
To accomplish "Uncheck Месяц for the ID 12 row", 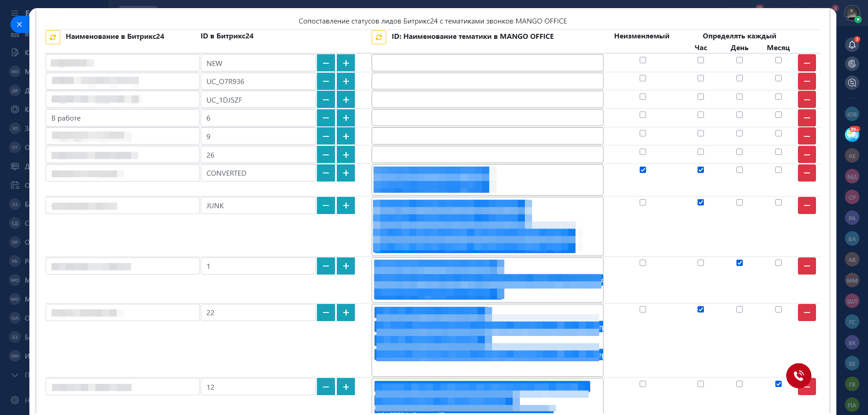I will (778, 384).
